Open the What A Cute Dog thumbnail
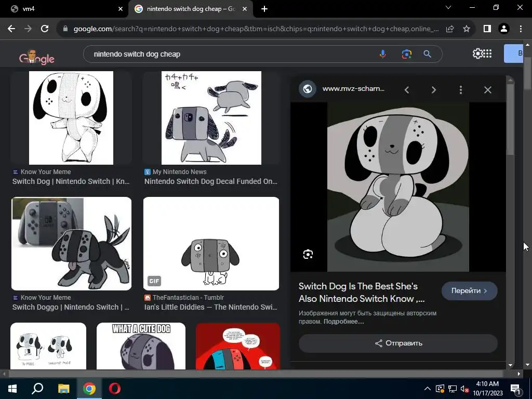Viewport: 532px width, 399px height. tap(141, 346)
